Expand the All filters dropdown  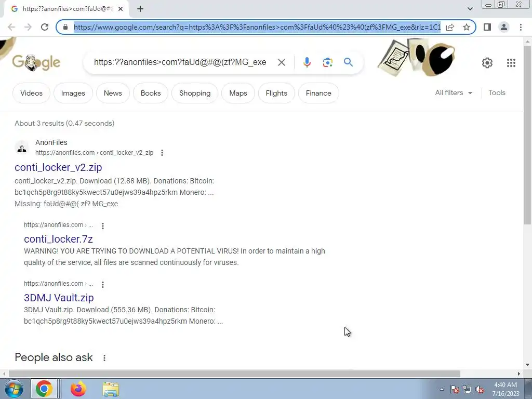click(454, 92)
